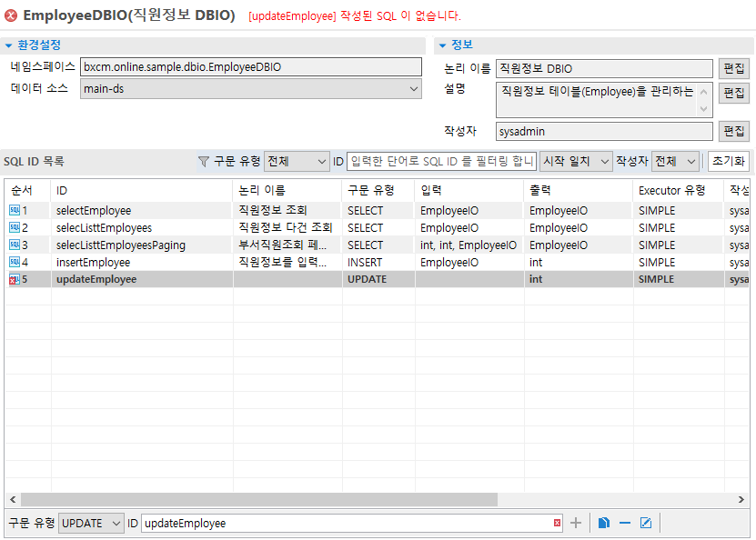Open the 작성자 filter dropdown
This screenshot has height=540, width=756.
[676, 161]
